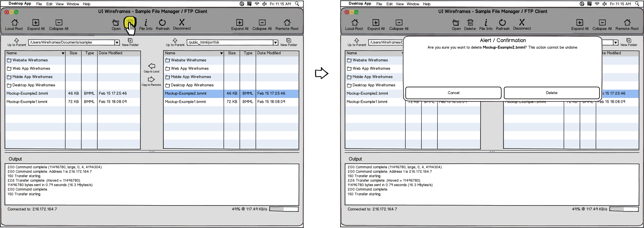Click volume icon in no-alert window menu bar
Viewport: 644px width, 228px height.
click(264, 4)
